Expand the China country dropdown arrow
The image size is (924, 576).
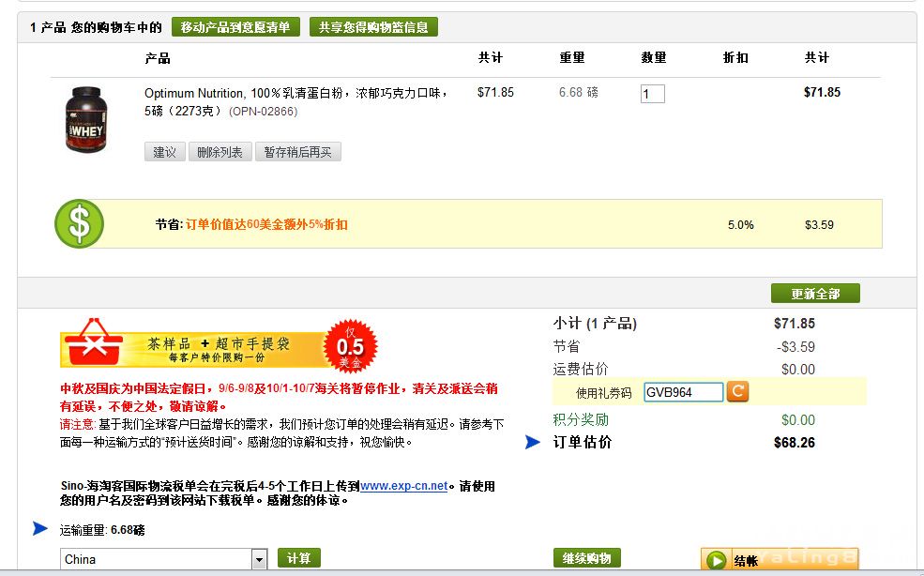point(259,559)
